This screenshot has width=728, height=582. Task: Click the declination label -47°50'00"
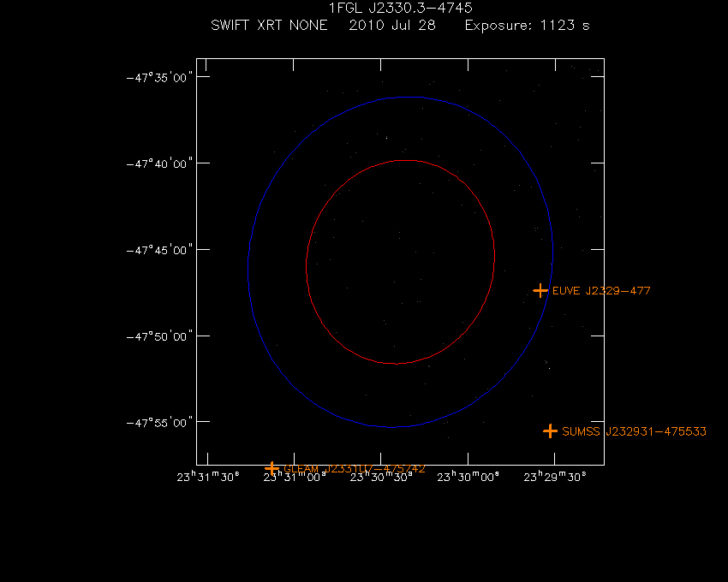pyautogui.click(x=159, y=336)
